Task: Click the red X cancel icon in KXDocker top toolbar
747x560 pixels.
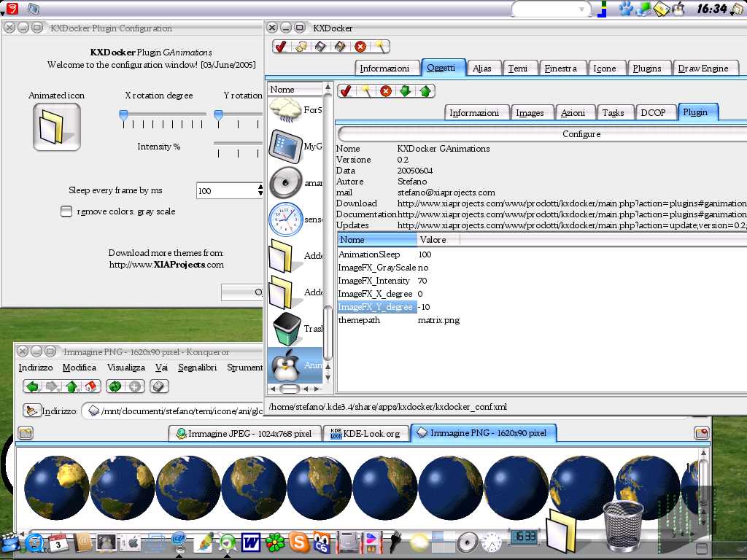Action: point(360,46)
